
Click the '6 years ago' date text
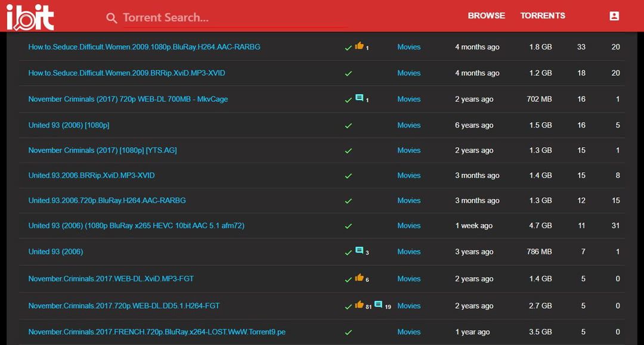474,125
